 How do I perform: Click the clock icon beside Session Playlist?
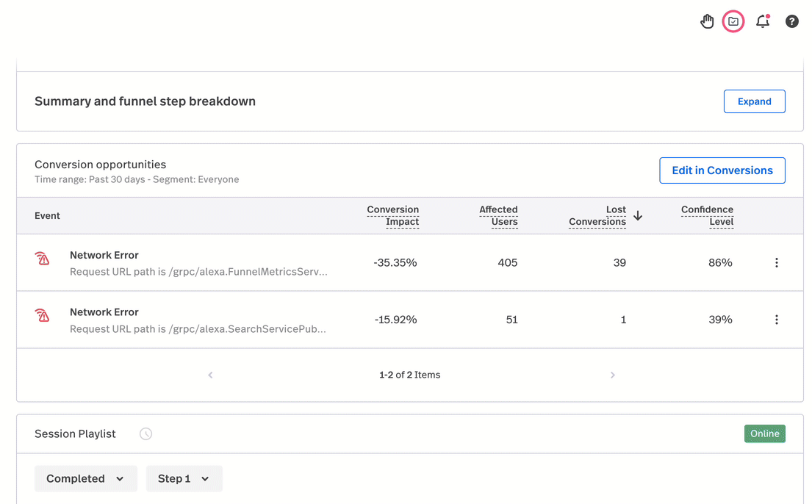(x=146, y=434)
